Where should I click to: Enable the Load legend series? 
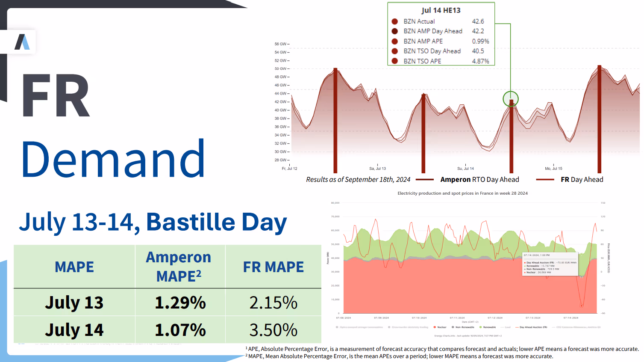[x=506, y=327]
